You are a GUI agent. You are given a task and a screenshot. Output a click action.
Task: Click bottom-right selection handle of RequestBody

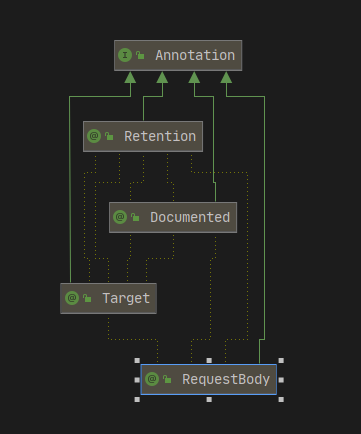click(281, 399)
